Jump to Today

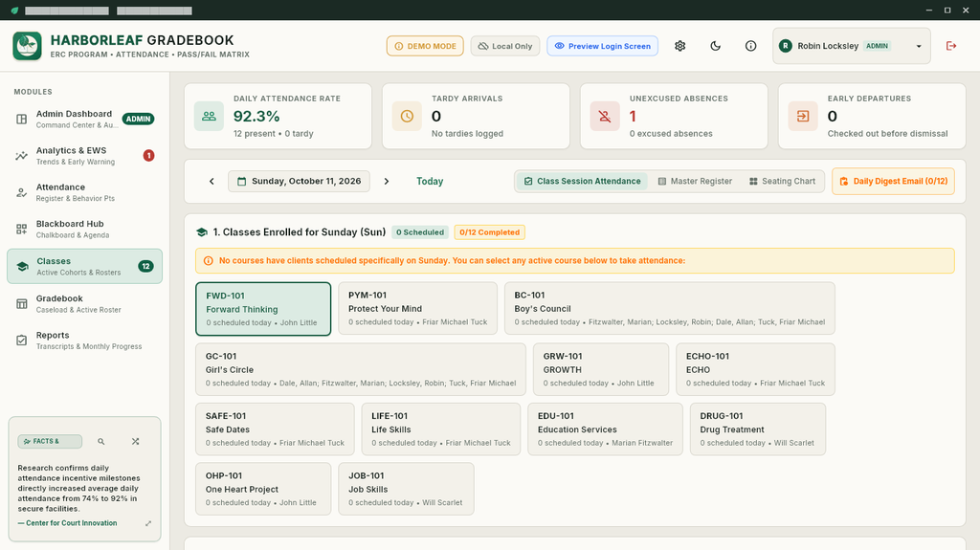430,181
